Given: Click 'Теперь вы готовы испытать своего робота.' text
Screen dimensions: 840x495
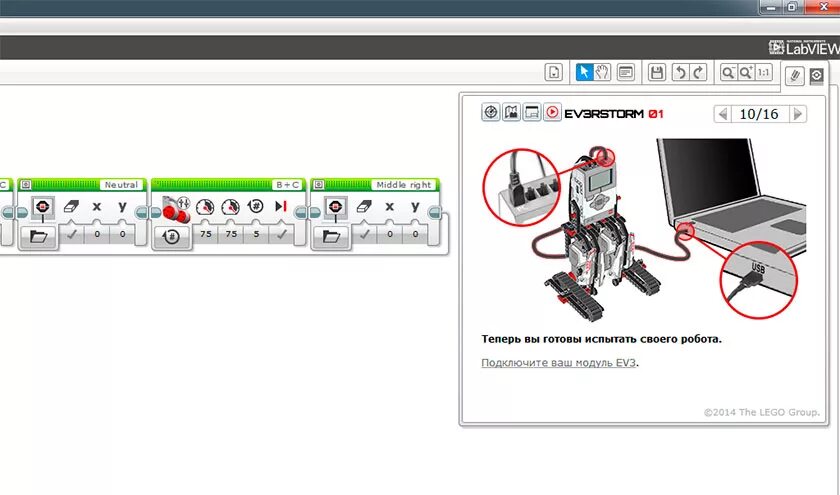Looking at the screenshot, I should 601,339.
